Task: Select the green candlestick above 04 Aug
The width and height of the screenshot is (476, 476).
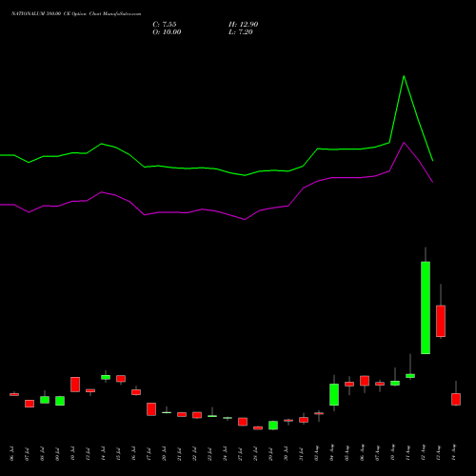Action: pos(334,394)
